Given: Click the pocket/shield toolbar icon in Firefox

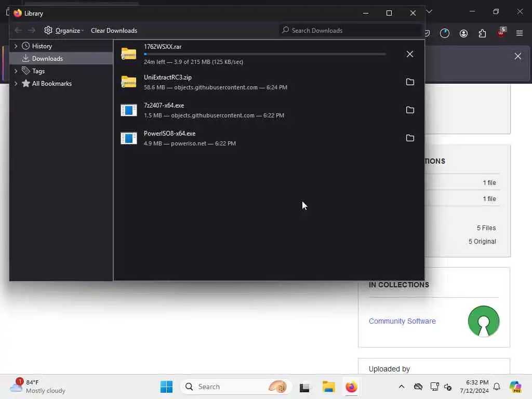Looking at the screenshot, I should 427,33.
